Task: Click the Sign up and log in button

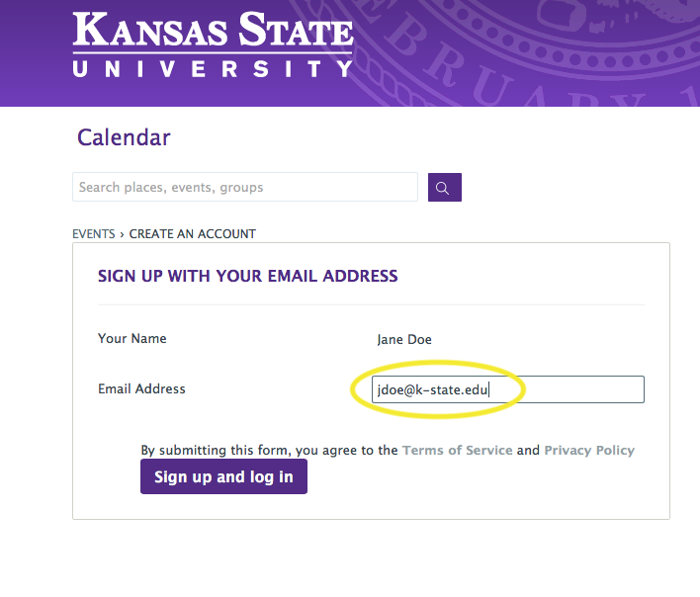Action: pos(223,476)
